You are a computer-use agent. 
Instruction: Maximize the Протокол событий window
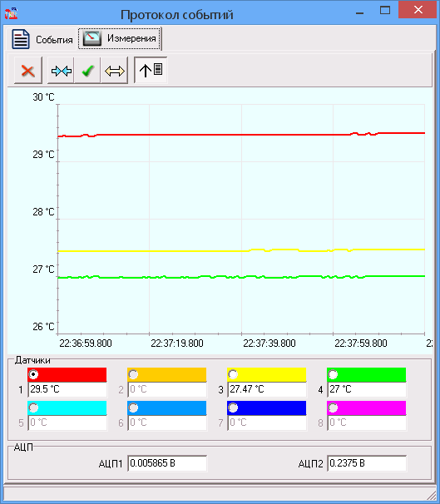[x=385, y=10]
